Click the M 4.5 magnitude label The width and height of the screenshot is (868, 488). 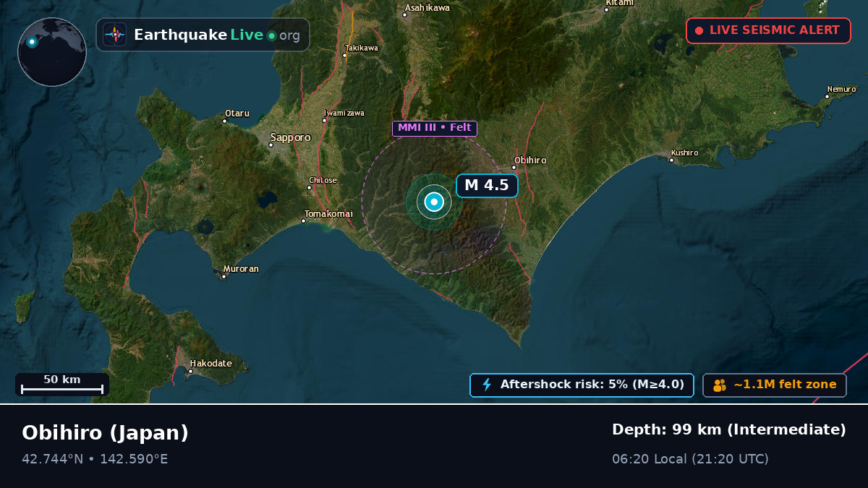[x=487, y=186]
